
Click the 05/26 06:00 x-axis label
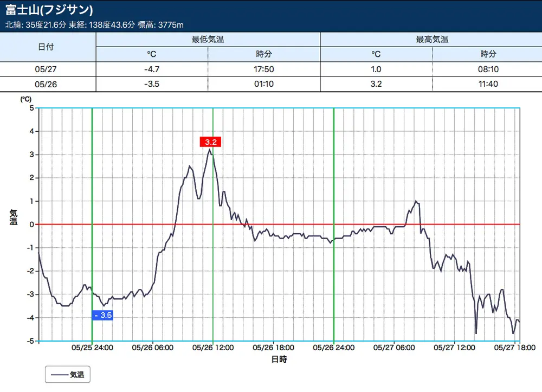click(x=152, y=348)
